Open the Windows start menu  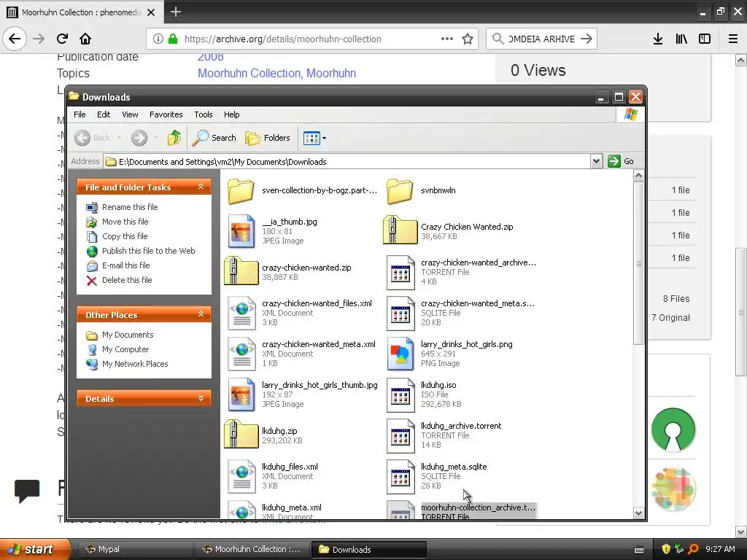pyautogui.click(x=34, y=549)
